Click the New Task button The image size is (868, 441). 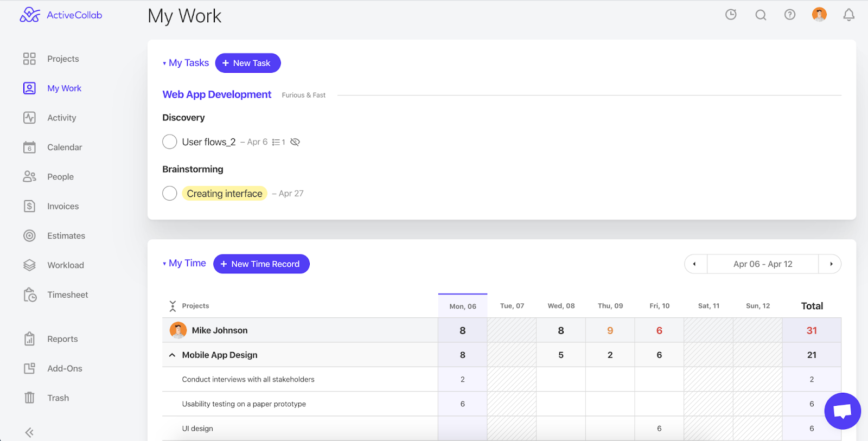[x=248, y=63]
